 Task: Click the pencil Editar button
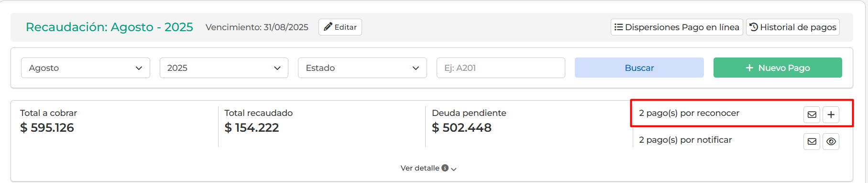click(x=340, y=27)
